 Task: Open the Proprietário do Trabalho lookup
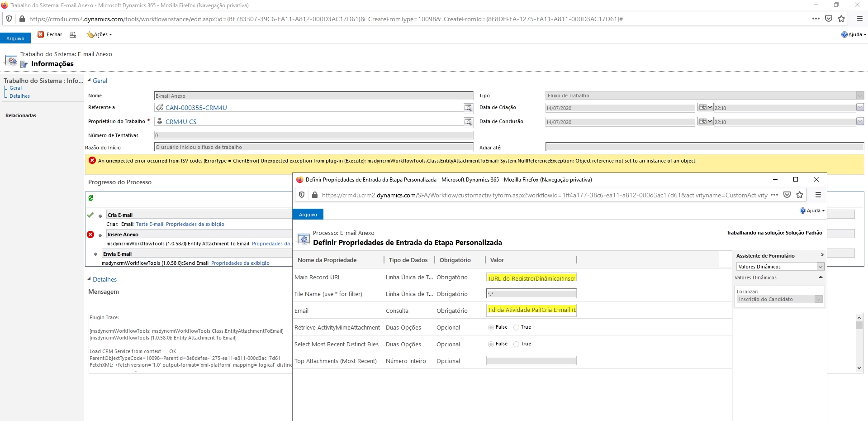pyautogui.click(x=468, y=121)
